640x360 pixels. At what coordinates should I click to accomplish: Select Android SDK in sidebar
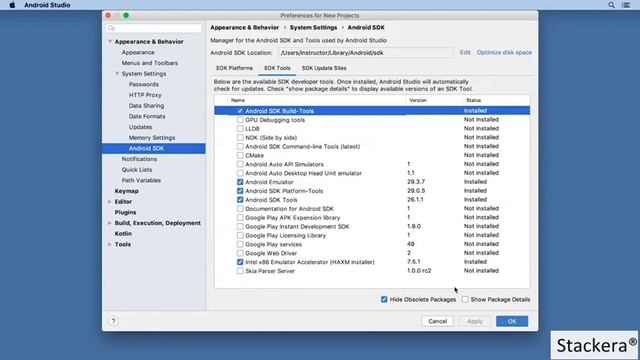click(x=154, y=149)
